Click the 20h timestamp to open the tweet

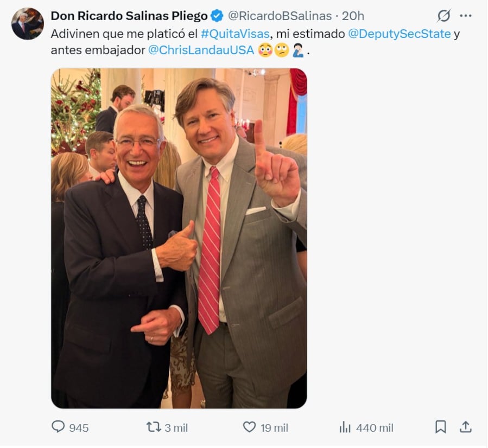coord(352,16)
